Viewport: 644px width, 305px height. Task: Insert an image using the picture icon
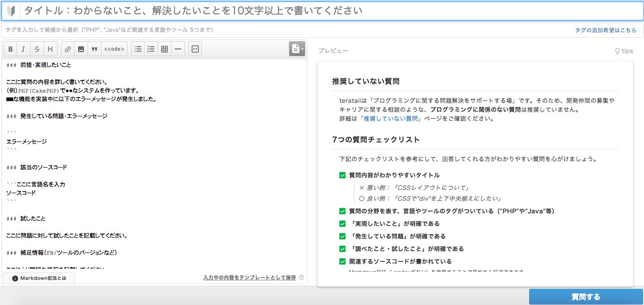(81, 49)
